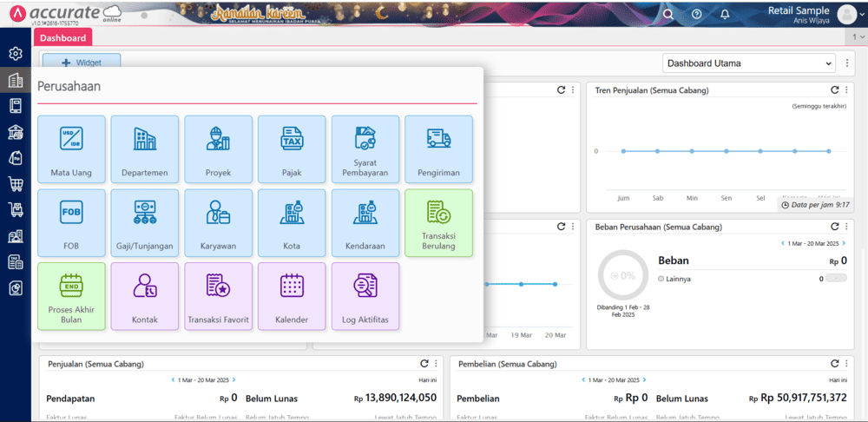The height and width of the screenshot is (422, 868).
Task: Refresh the Beban Perusahaan widget
Action: point(835,227)
